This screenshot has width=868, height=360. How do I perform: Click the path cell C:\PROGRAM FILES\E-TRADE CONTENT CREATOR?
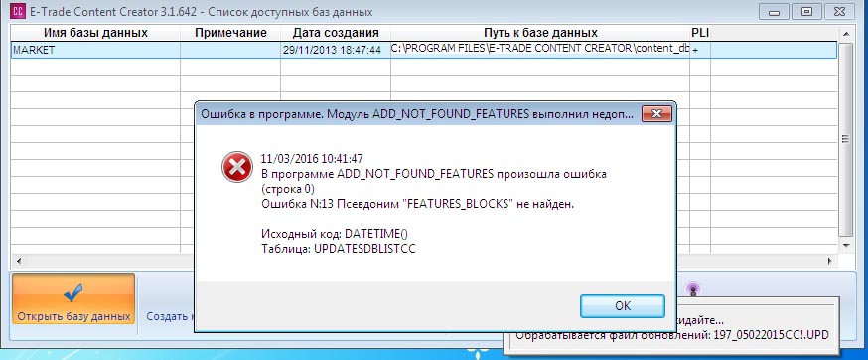pyautogui.click(x=540, y=49)
